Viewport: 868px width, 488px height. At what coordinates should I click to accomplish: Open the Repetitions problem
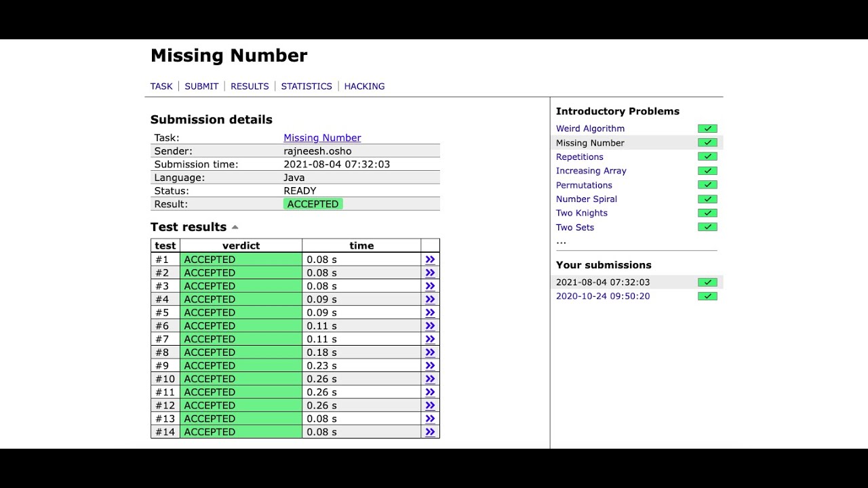coord(580,157)
